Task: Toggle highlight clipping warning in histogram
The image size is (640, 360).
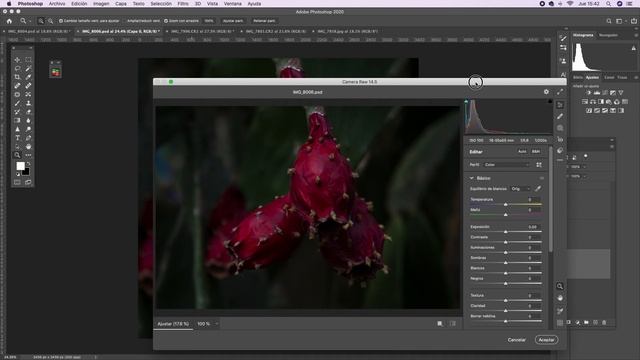Action: pyautogui.click(x=550, y=101)
